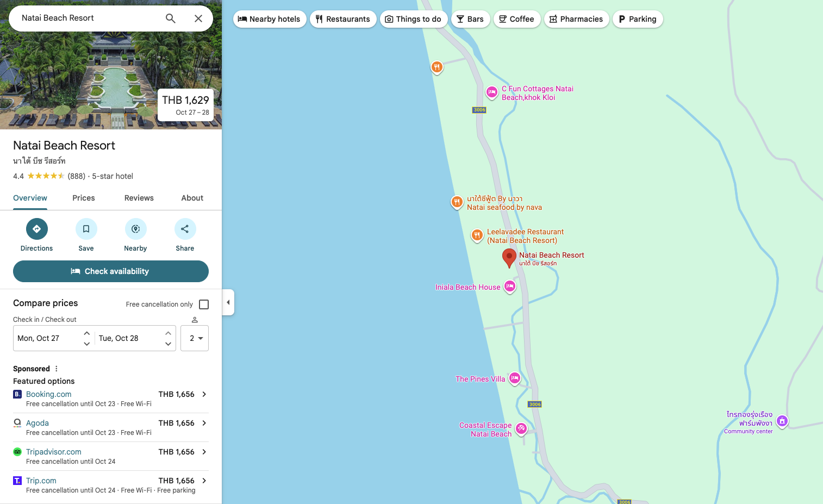Show nearby Bars
The height and width of the screenshot is (504, 823).
click(471, 19)
